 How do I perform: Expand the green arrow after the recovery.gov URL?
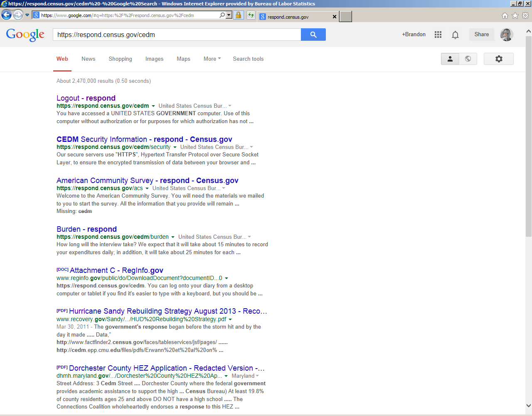pos(230,319)
